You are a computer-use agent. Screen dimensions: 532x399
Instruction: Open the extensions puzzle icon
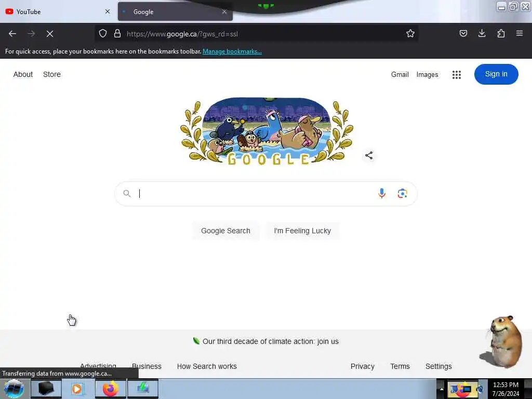pyautogui.click(x=501, y=33)
